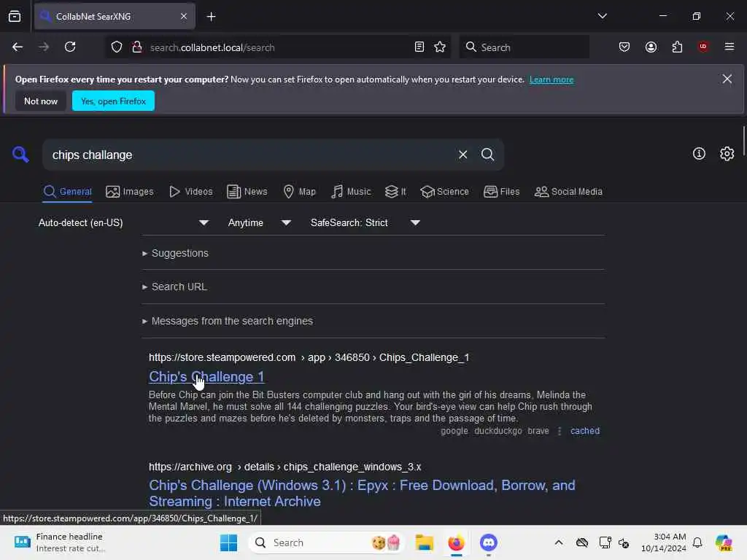Click Yes, open Firefox button
Image resolution: width=747 pixels, height=560 pixels.
pyautogui.click(x=113, y=101)
